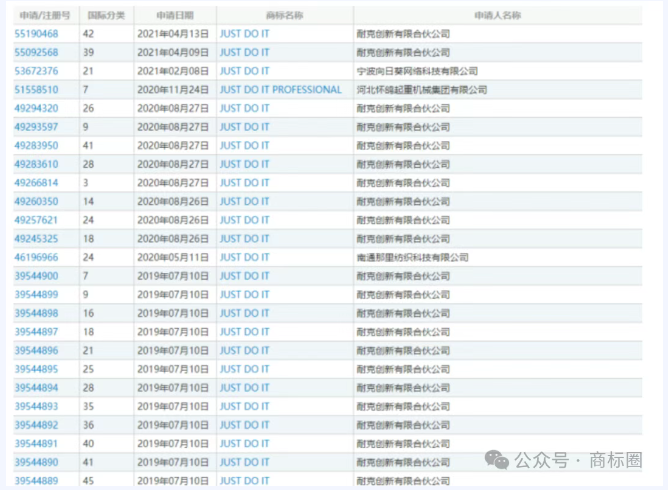
Task: Open registration number 39544889
Action: pyautogui.click(x=36, y=481)
